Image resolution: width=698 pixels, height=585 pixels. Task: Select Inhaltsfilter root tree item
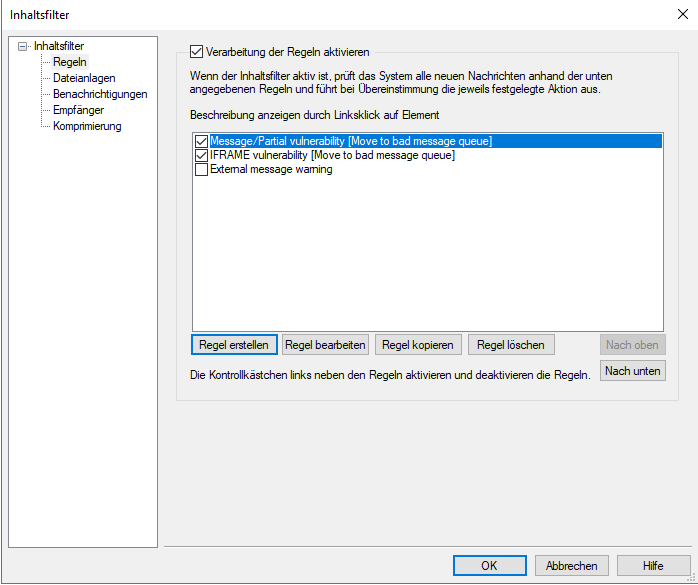[x=59, y=46]
